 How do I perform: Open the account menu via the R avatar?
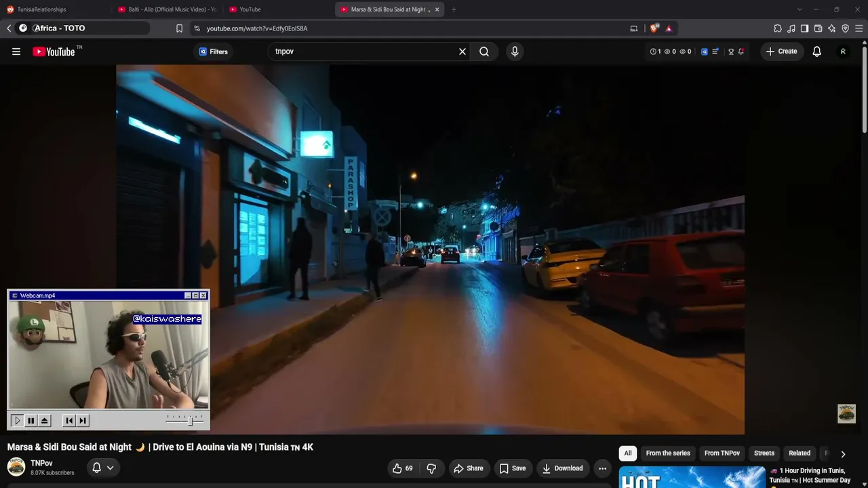click(x=843, y=52)
